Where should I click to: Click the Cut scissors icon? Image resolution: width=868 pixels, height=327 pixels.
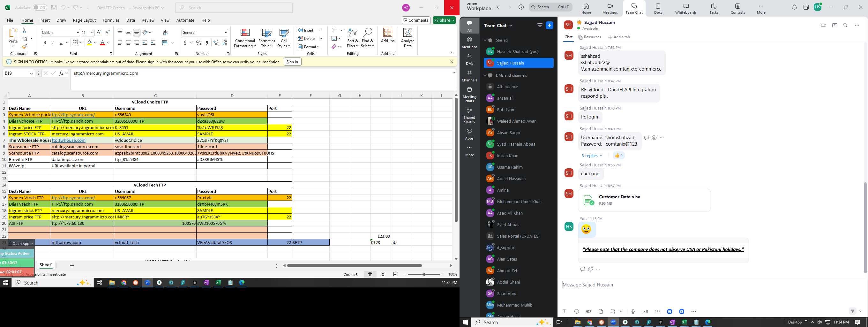24,30
